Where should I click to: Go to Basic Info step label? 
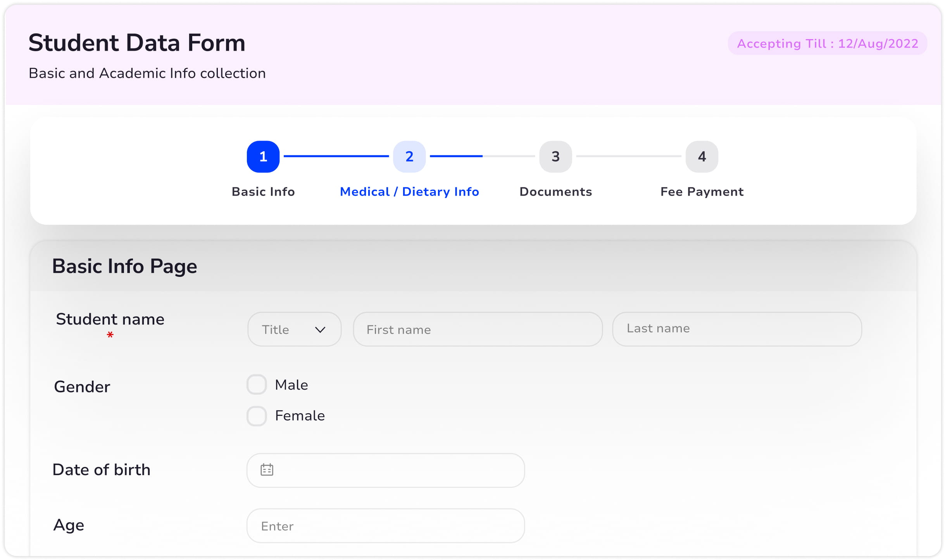coord(263,192)
